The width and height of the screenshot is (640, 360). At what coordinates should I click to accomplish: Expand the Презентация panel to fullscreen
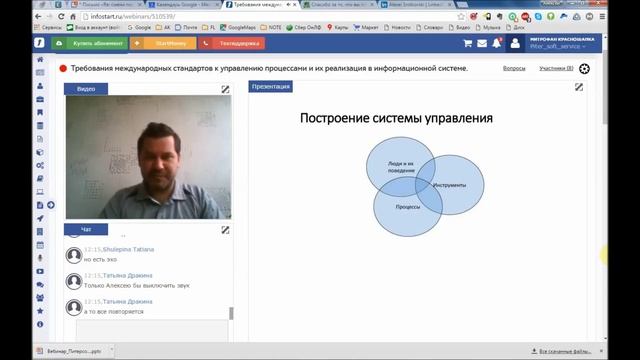(x=579, y=87)
